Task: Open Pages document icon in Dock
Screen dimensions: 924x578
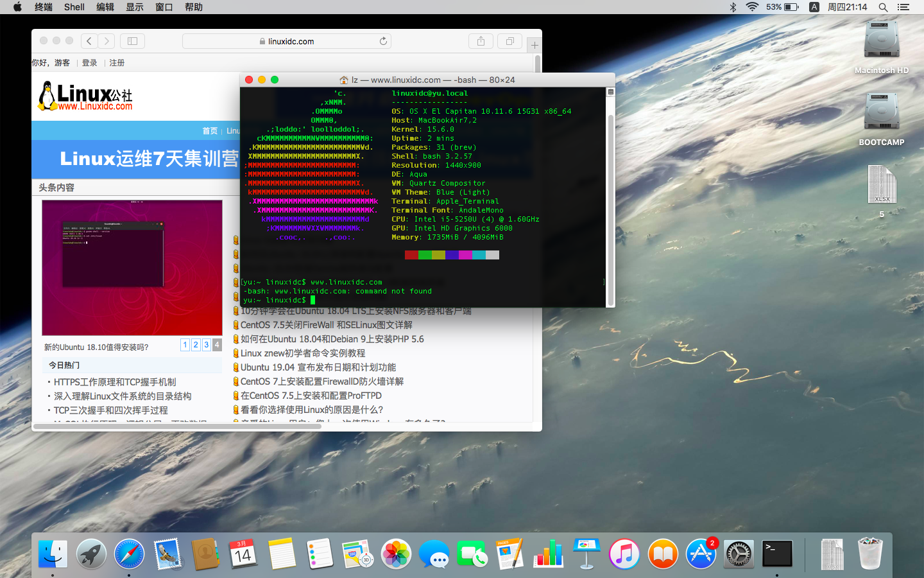Action: 510,554
